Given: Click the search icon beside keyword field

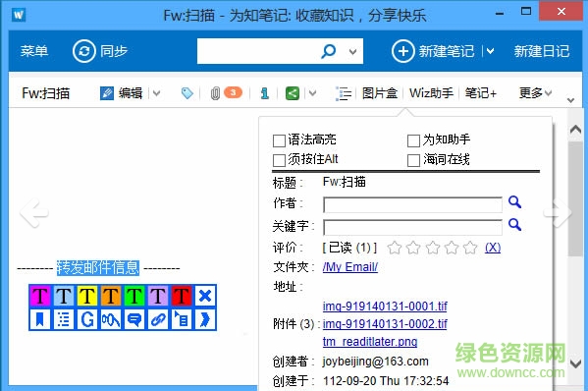Looking at the screenshot, I should (x=515, y=224).
